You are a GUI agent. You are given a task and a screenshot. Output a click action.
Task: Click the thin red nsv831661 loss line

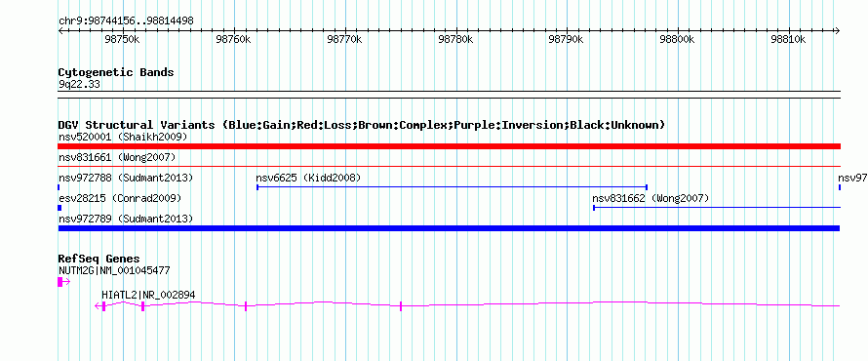449,166
